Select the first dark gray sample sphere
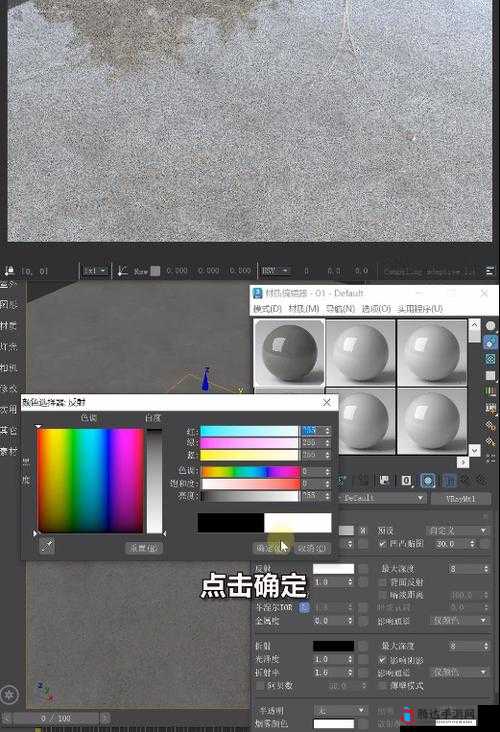500x732 pixels. tap(289, 352)
